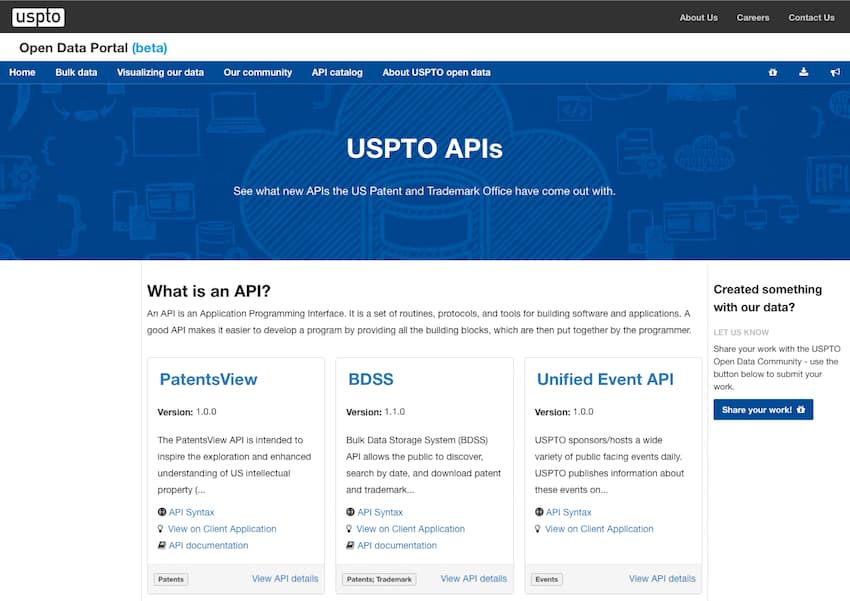850x601 pixels.
Task: Click the API Syntax icon under PatentsView
Action: tap(161, 512)
